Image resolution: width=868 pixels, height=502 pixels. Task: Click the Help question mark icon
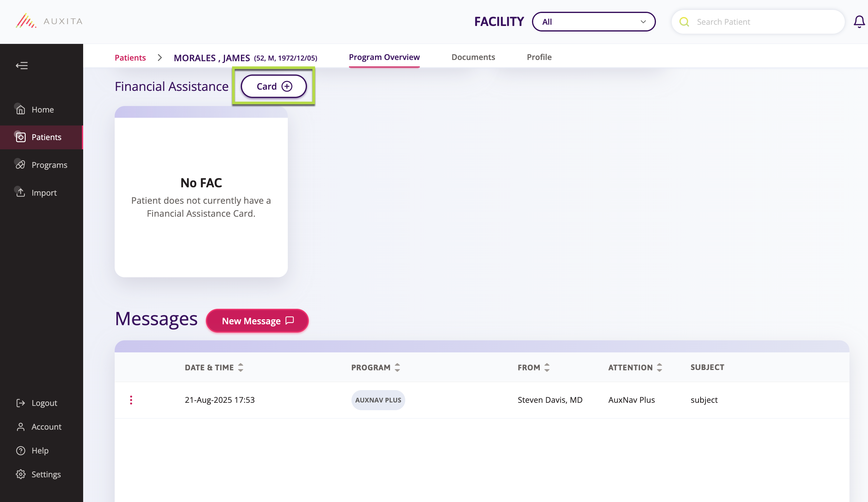[21, 450]
